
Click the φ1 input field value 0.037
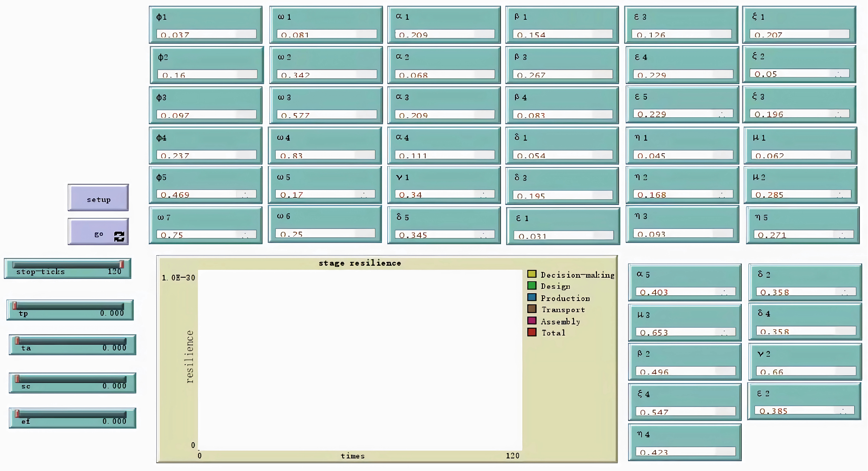[206, 34]
